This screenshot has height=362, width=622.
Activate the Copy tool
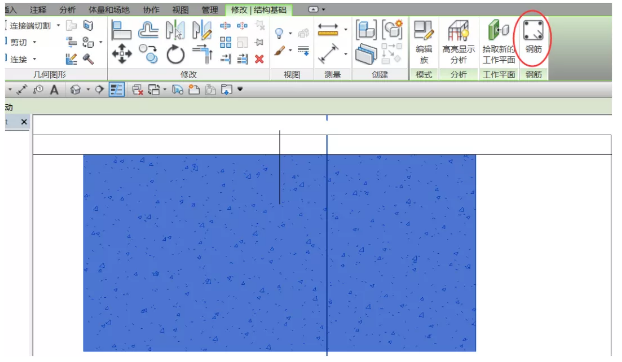(148, 54)
